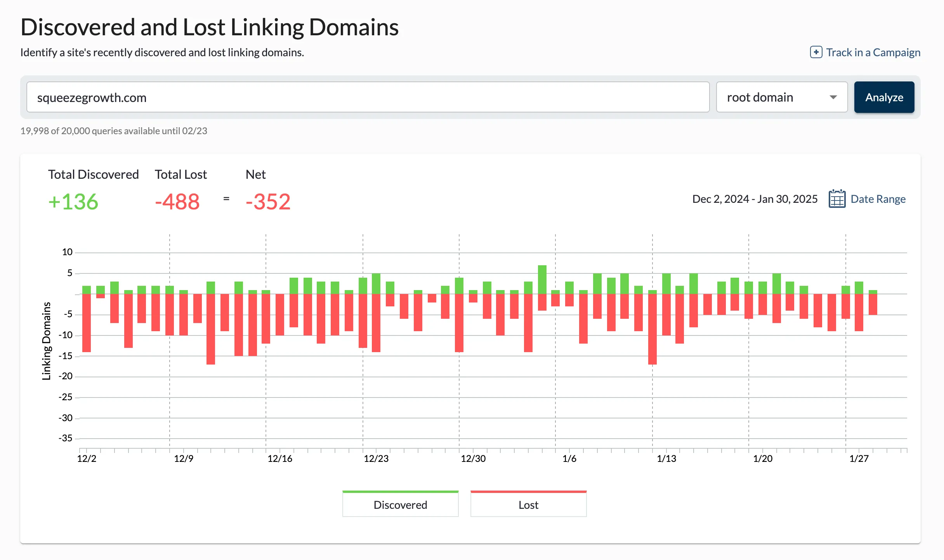The height and width of the screenshot is (560, 944).
Task: Click the Discovered and Lost Linking Domains heading
Action: coord(210,27)
